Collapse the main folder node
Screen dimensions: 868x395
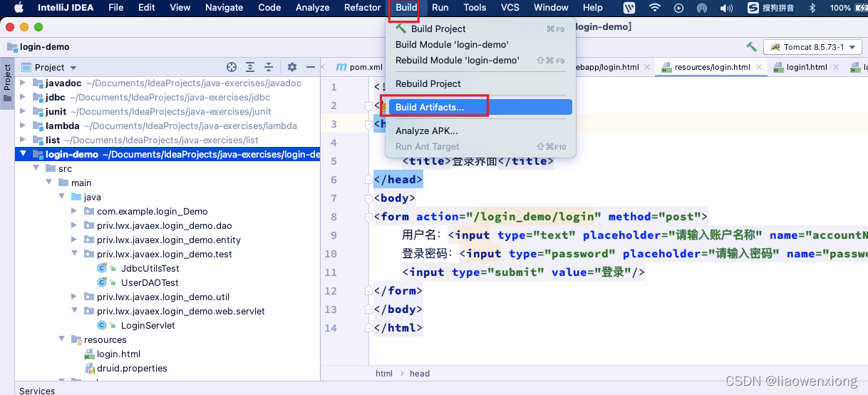coord(48,183)
